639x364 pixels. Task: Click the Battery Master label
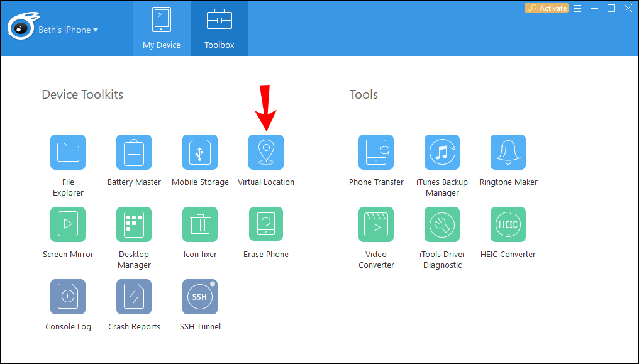tap(134, 182)
